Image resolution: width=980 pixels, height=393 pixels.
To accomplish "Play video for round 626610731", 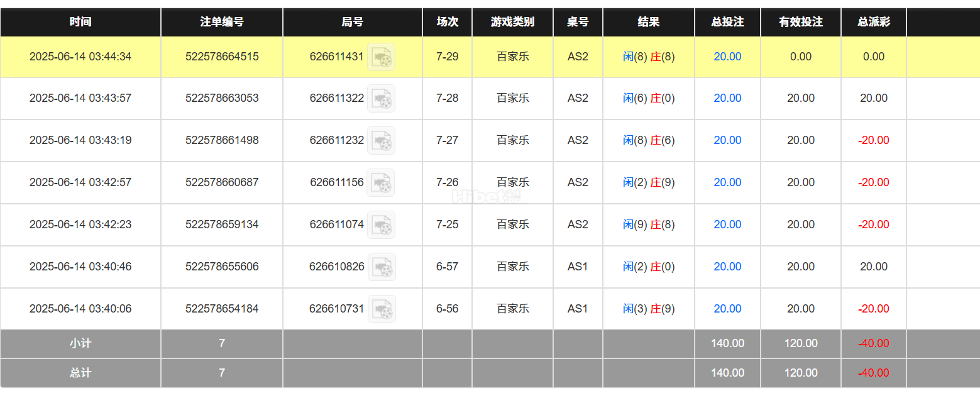I will [x=381, y=309].
